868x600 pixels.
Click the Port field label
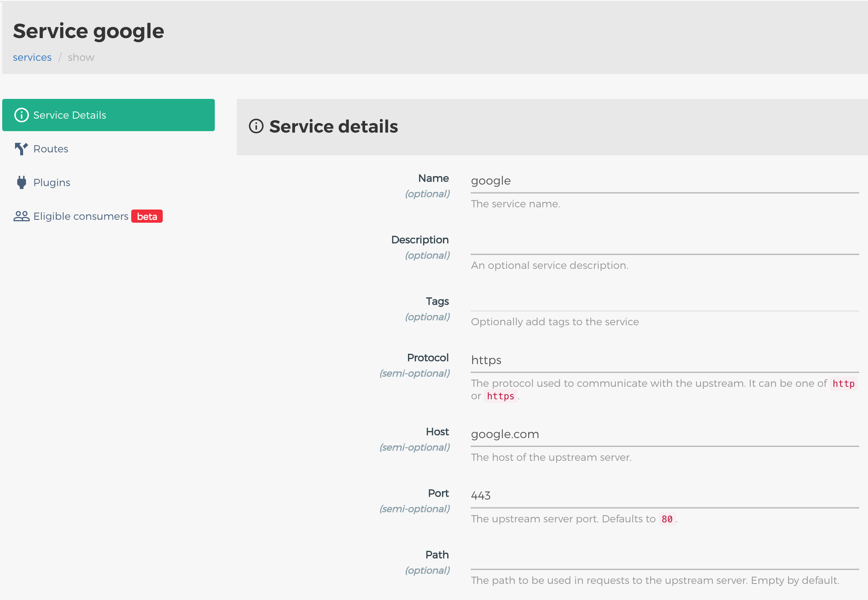click(438, 494)
